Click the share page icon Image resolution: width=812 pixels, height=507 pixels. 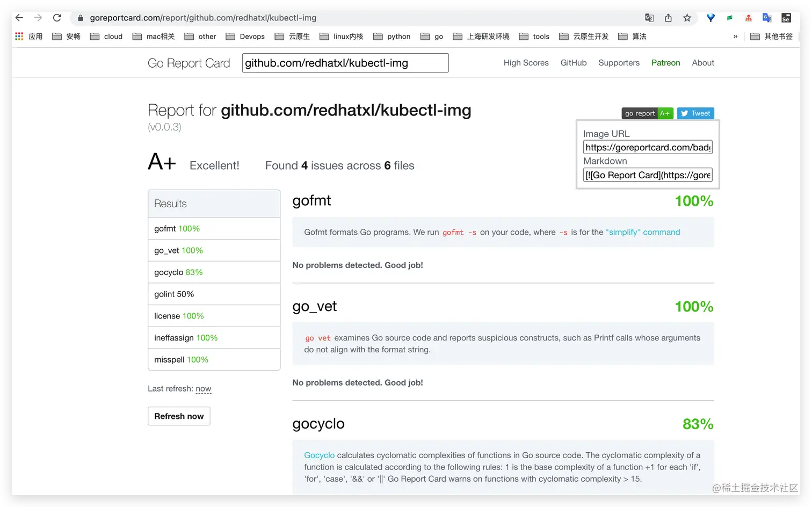(x=668, y=18)
